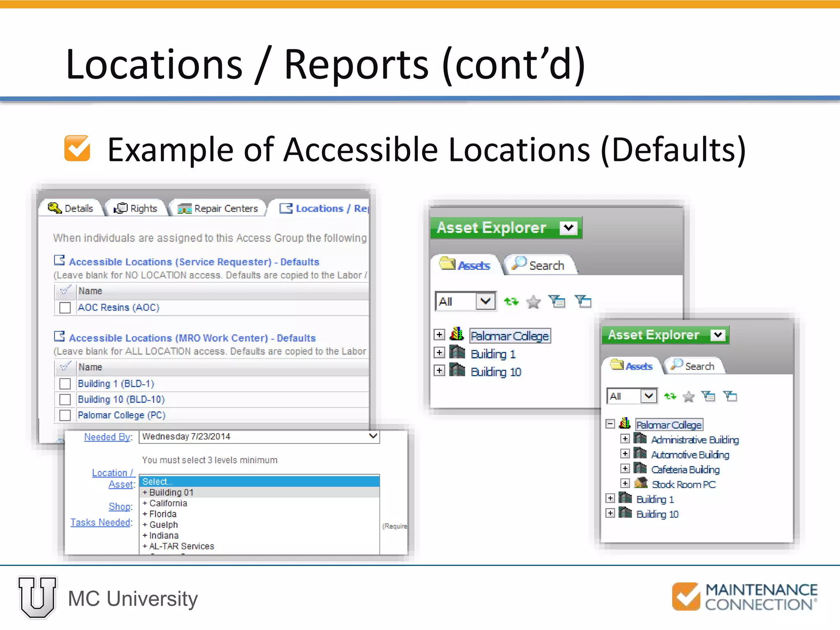
Task: Click expand-tree icon in back Asset Explorer toolbar
Action: (557, 301)
